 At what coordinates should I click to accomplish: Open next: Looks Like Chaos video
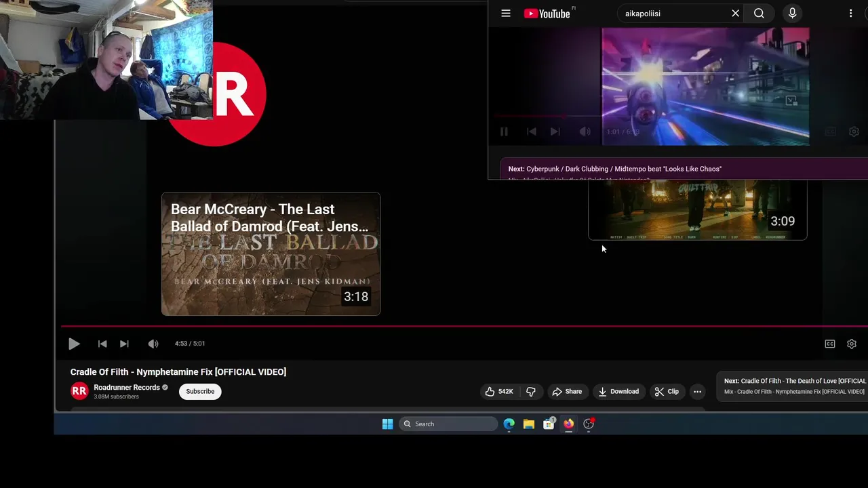[685, 169]
